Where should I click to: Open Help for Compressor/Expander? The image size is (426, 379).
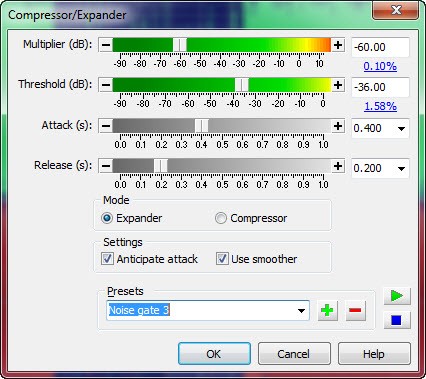point(374,354)
